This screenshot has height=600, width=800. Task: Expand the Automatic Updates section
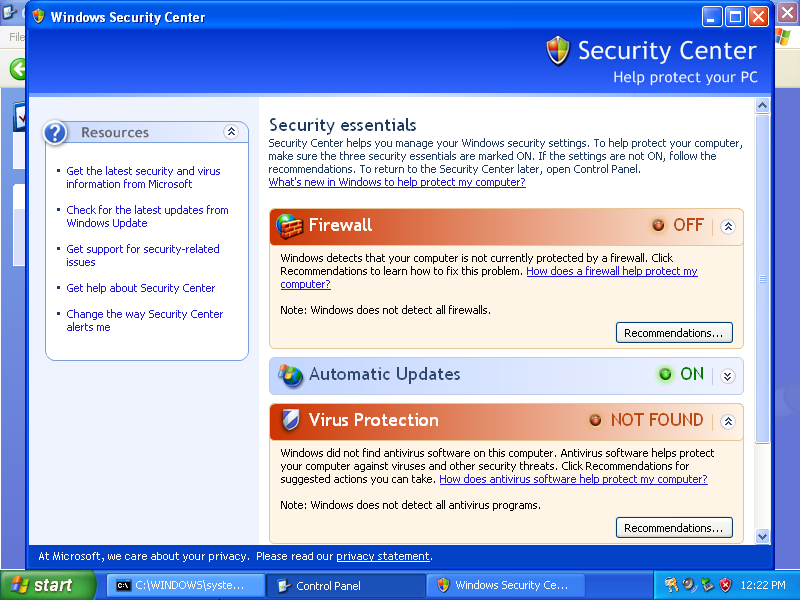click(x=728, y=376)
